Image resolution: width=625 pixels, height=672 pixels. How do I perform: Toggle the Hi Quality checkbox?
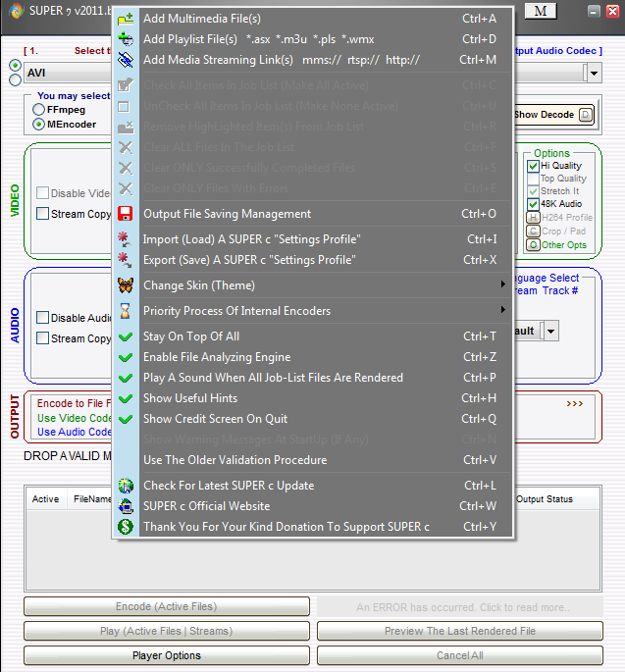pos(533,166)
